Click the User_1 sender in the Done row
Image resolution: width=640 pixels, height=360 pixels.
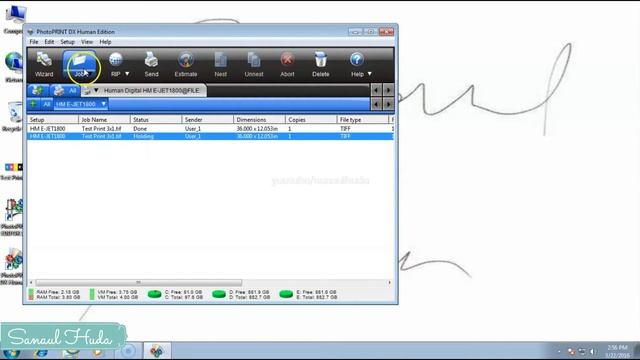pos(193,129)
